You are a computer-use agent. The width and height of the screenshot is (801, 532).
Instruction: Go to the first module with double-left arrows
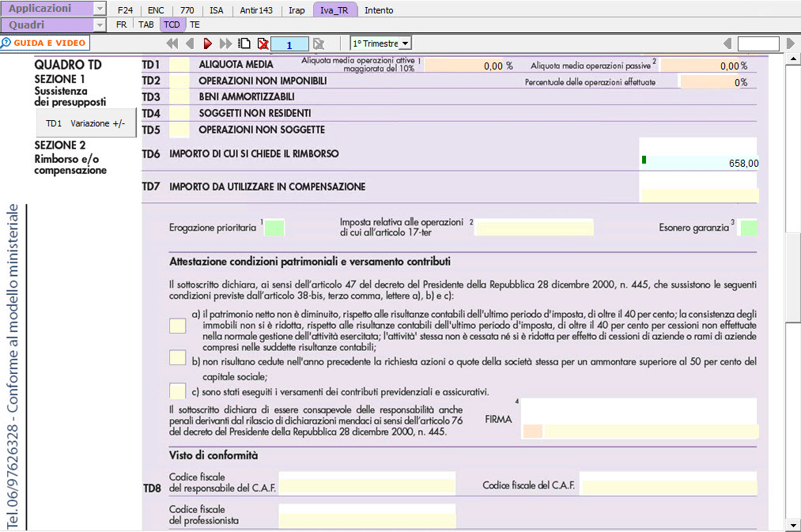coord(172,44)
